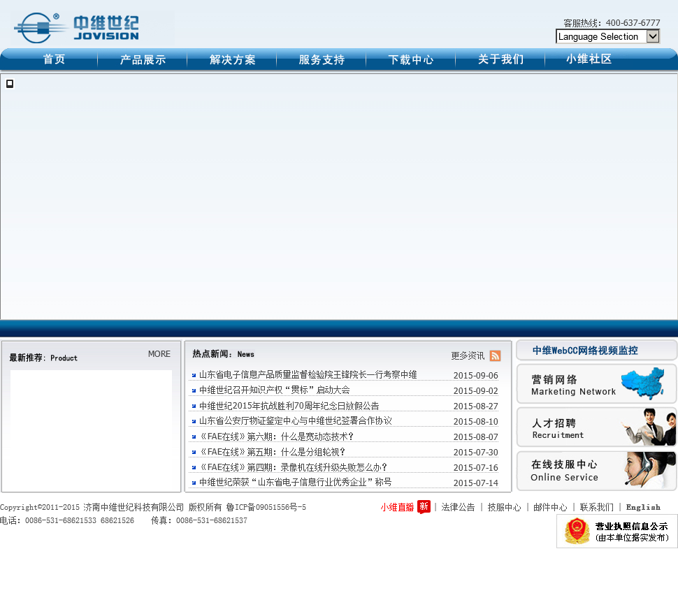Open the 小维社区 menu

pos(589,59)
